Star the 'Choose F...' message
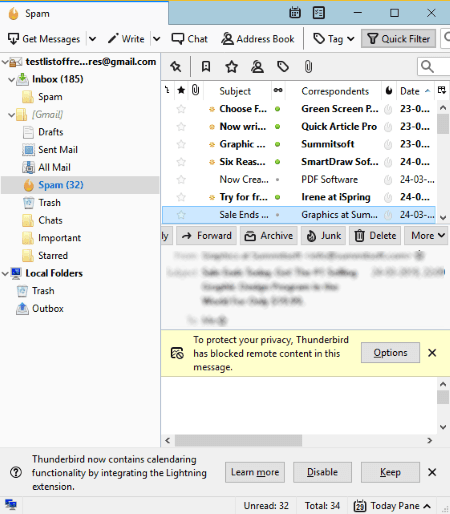 click(181, 109)
